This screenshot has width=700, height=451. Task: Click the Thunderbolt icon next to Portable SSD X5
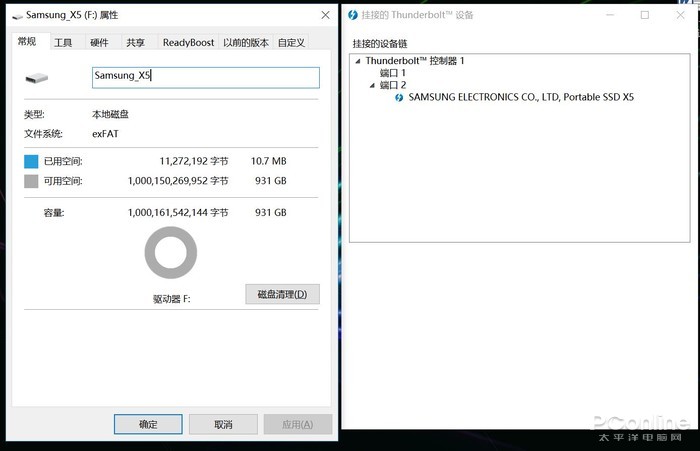pyautogui.click(x=399, y=97)
